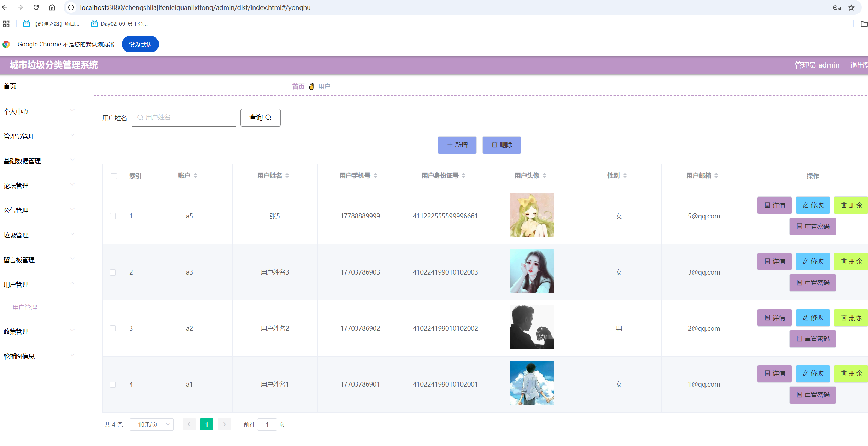Sort by 账户 column sort arrows

tap(196, 176)
